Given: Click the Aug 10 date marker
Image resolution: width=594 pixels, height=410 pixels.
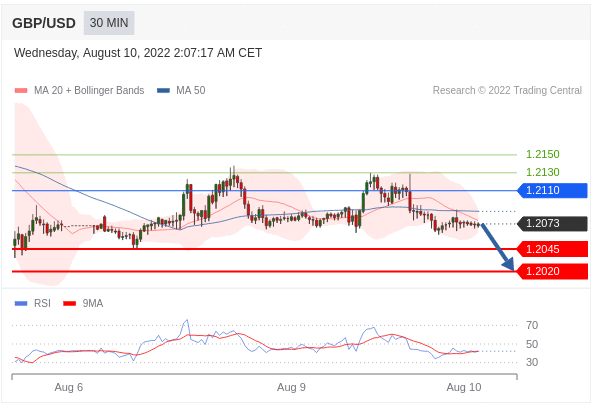Looking at the screenshot, I should pyautogui.click(x=464, y=387).
